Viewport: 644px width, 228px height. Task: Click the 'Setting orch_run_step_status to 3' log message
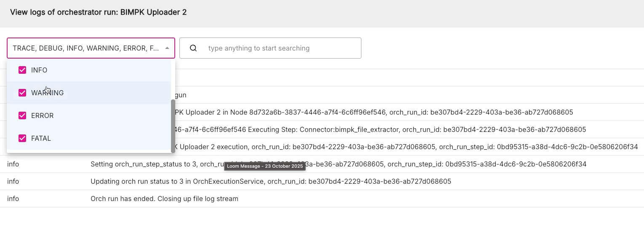(x=156, y=164)
